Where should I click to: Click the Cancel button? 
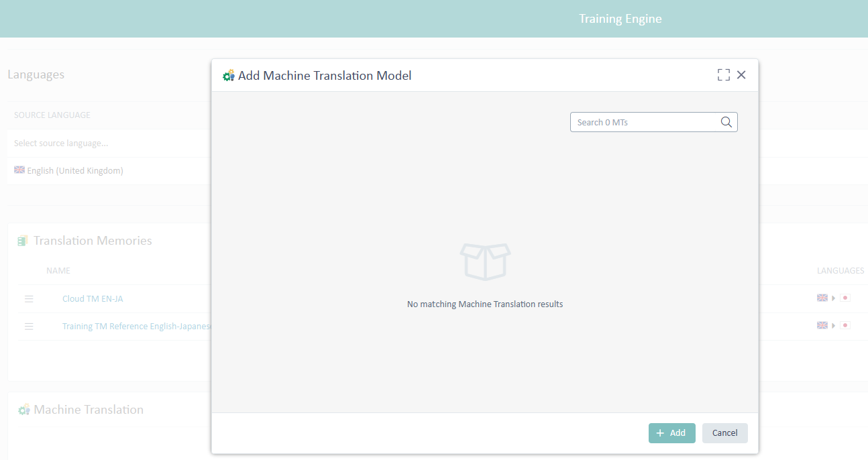[724, 433]
